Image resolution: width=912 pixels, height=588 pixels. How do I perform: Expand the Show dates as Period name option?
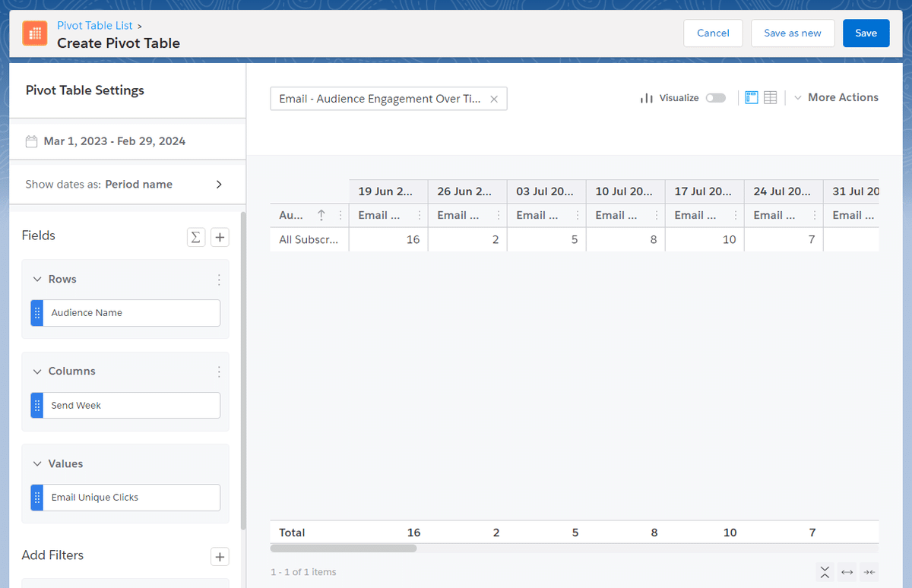pos(219,185)
